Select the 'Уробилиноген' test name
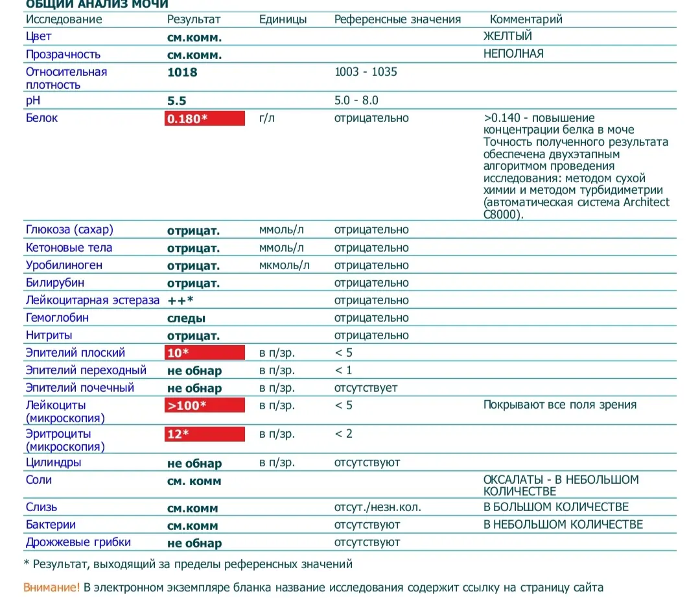 [64, 265]
